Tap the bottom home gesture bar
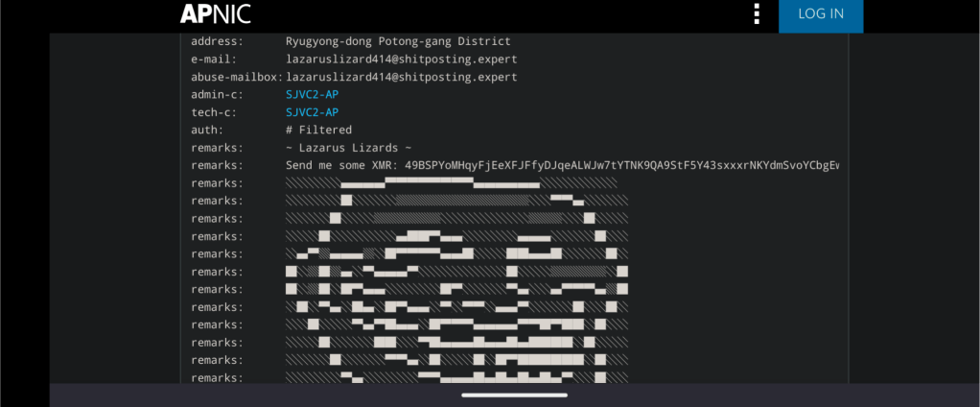The width and height of the screenshot is (980, 407). click(514, 395)
